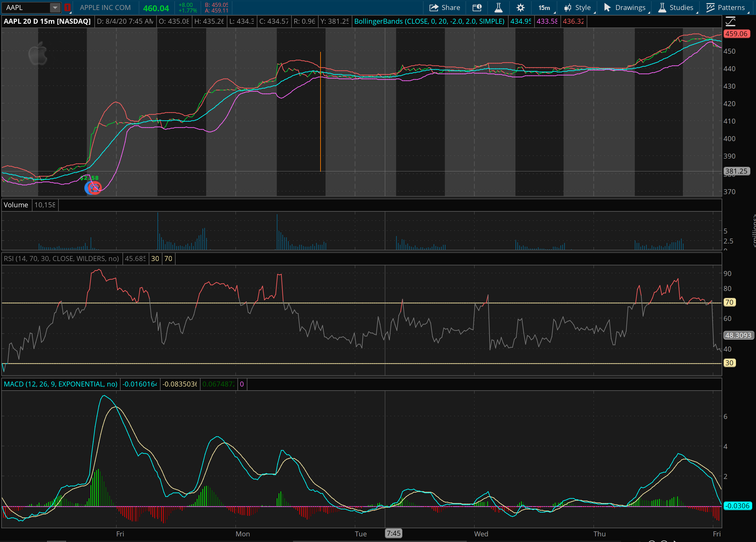Click the last price 460.04

156,8
